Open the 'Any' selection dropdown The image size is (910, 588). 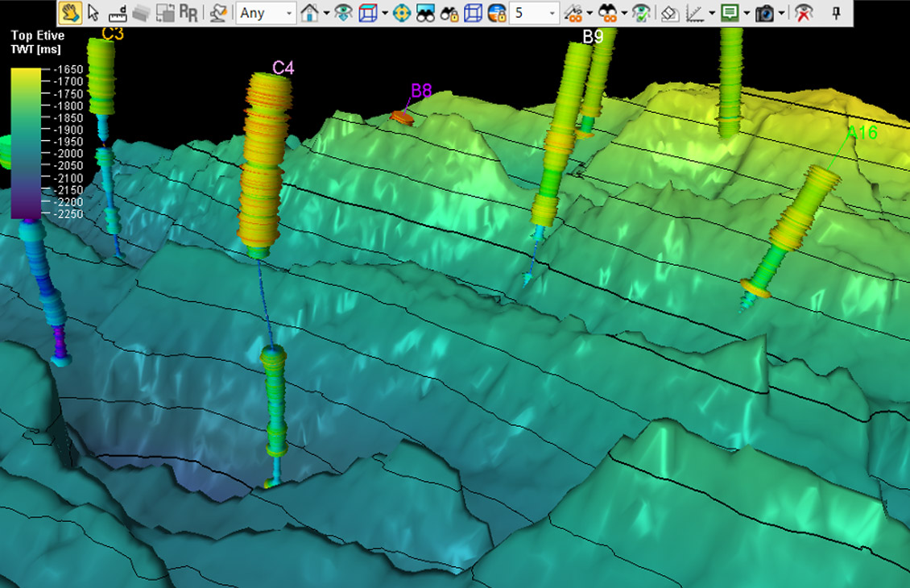[x=267, y=13]
